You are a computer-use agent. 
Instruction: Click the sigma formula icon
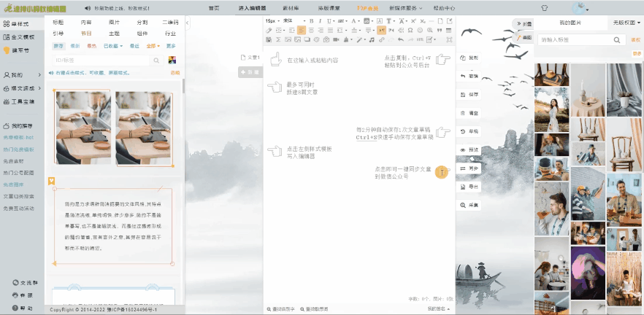278,39
